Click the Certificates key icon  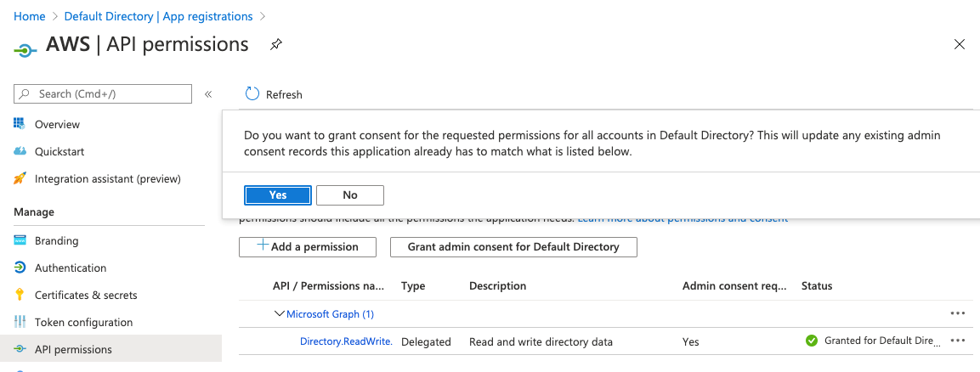point(20,295)
